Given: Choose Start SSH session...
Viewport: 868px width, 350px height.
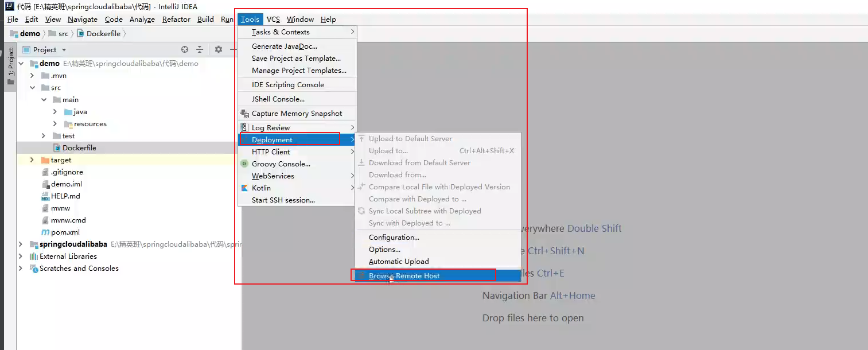Looking at the screenshot, I should pyautogui.click(x=297, y=200).
